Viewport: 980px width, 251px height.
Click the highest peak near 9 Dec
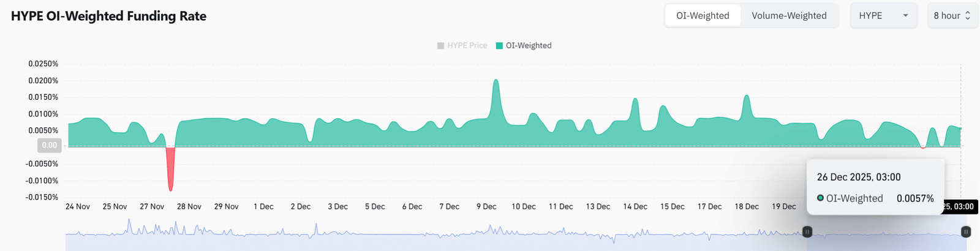coord(496,81)
